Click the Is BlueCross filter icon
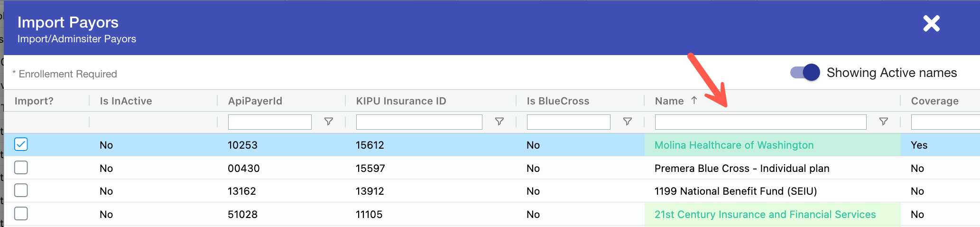 point(627,122)
